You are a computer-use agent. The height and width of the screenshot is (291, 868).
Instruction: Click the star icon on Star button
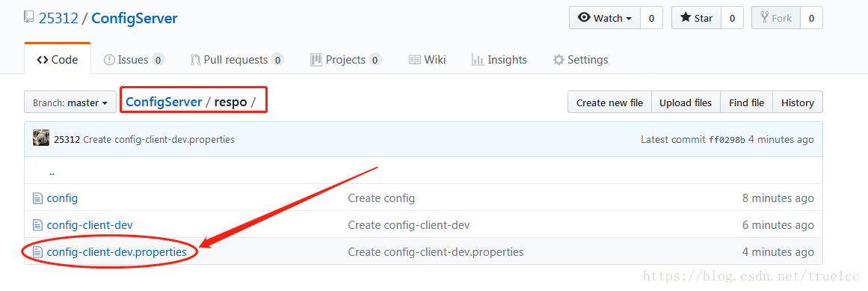pos(686,18)
